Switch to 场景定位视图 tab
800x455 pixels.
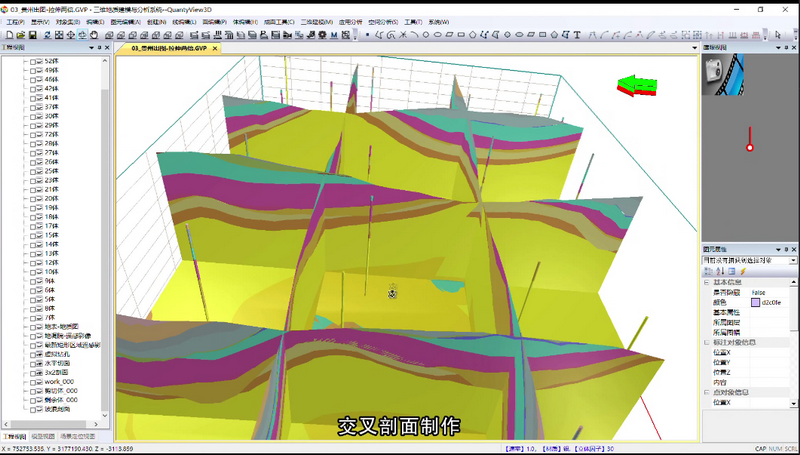point(78,436)
